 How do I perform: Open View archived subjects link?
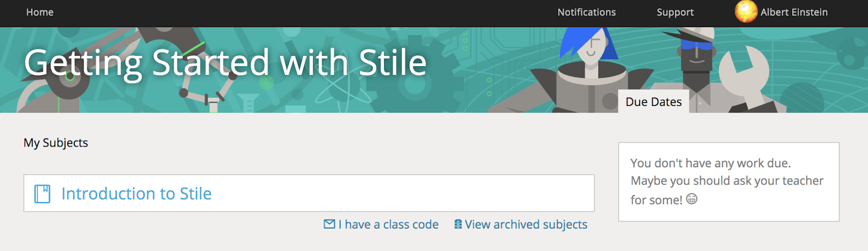point(526,224)
